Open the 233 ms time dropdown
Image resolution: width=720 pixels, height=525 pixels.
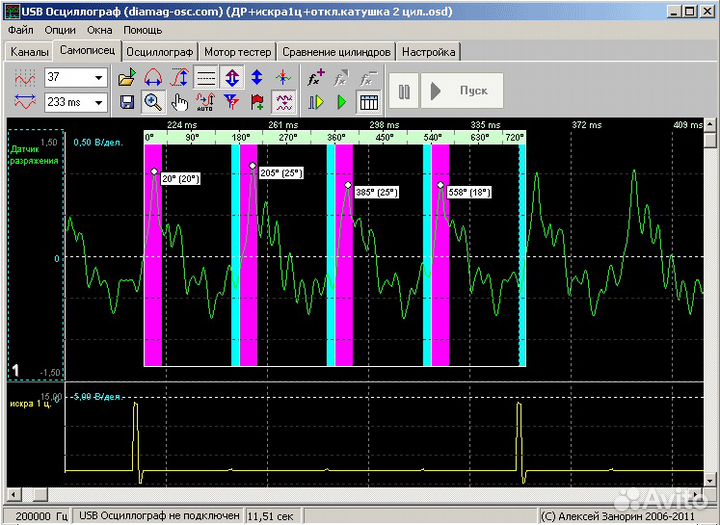[99, 102]
